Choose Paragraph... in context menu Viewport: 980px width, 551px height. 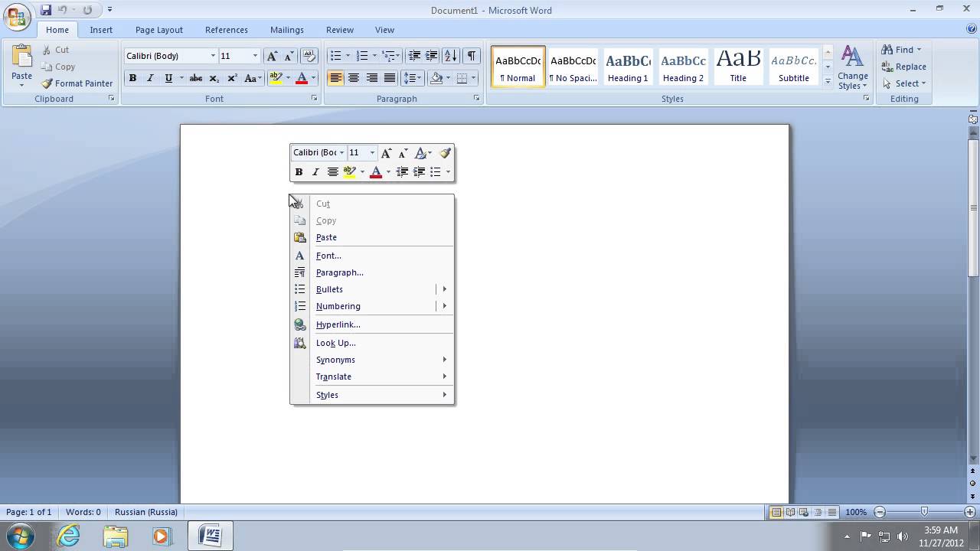click(x=372, y=272)
